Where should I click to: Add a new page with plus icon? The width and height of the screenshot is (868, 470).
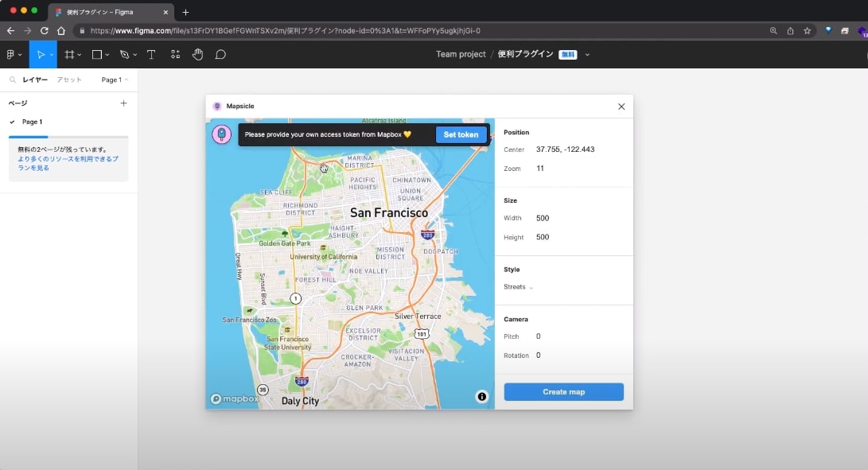click(123, 103)
